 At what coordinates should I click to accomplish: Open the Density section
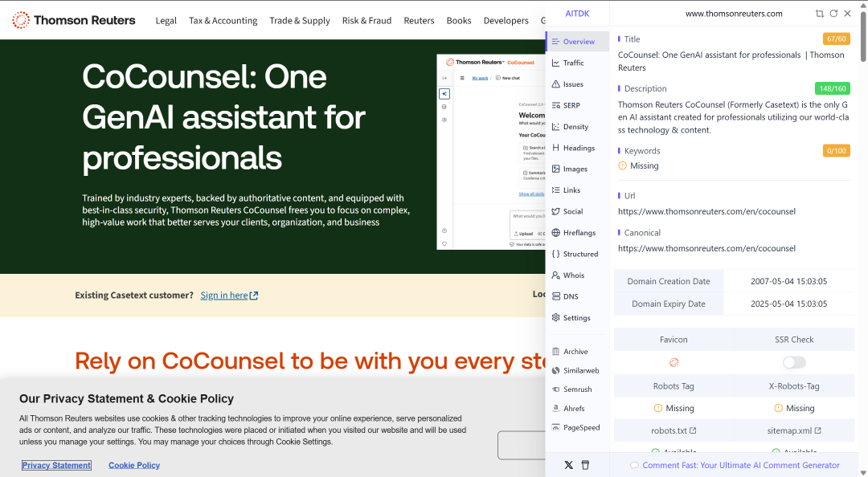[x=577, y=127]
